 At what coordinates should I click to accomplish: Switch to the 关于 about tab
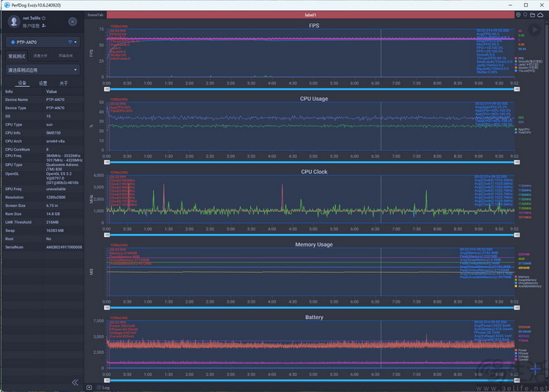coord(64,83)
